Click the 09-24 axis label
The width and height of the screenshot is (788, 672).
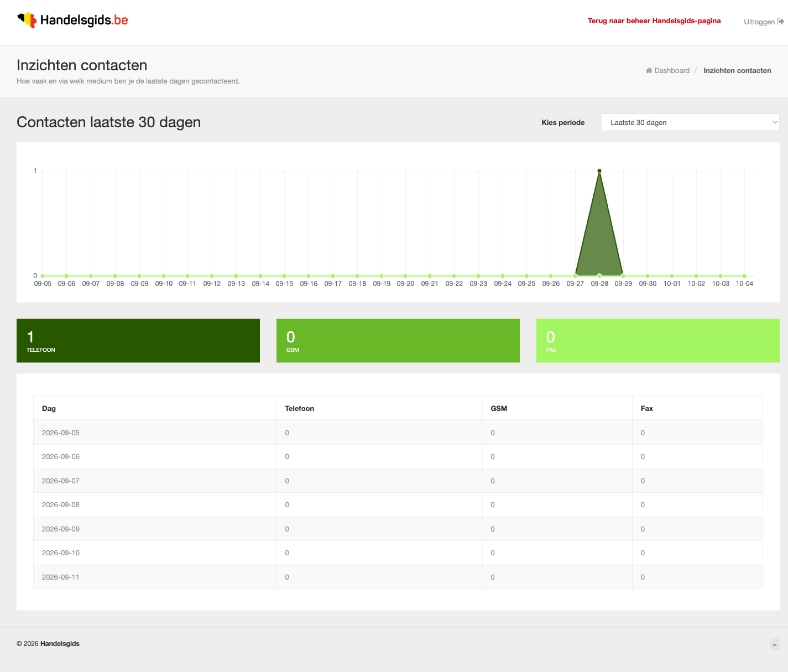pyautogui.click(x=503, y=284)
